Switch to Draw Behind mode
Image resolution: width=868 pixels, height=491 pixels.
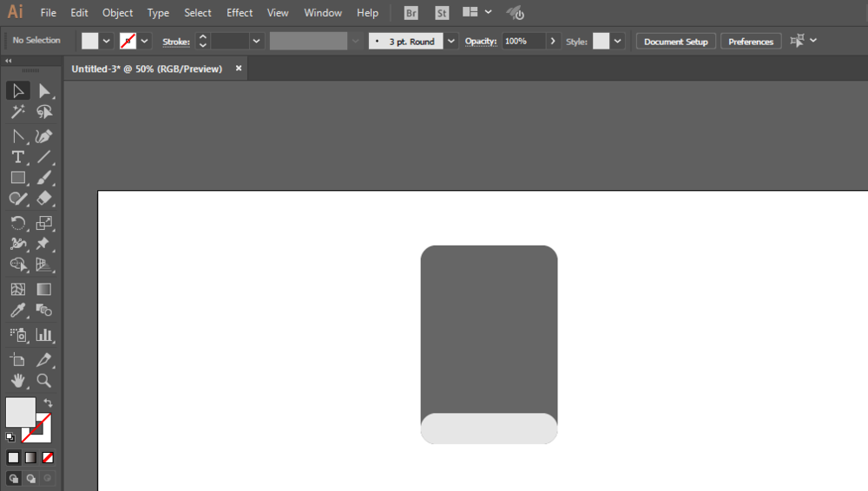click(x=31, y=478)
